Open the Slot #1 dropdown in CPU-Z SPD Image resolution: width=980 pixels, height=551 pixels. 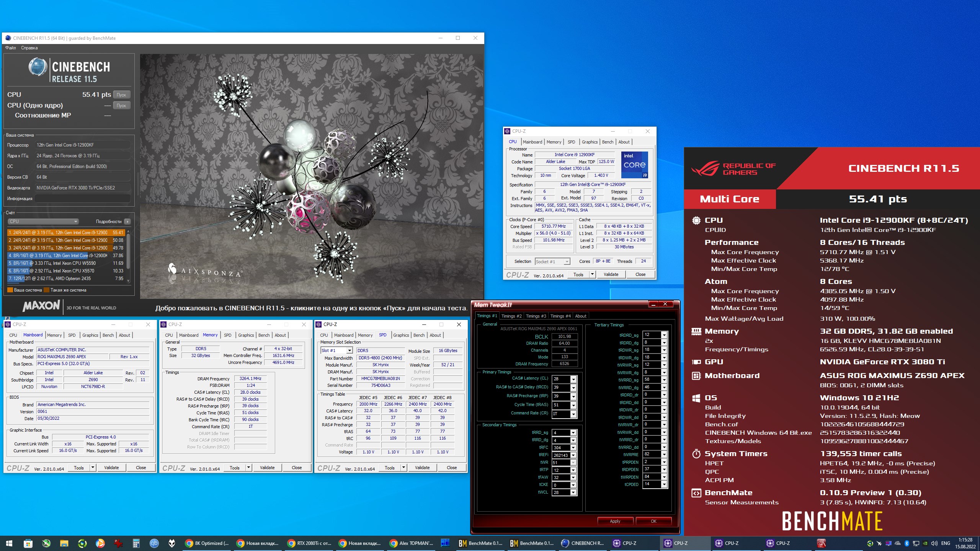pos(350,350)
